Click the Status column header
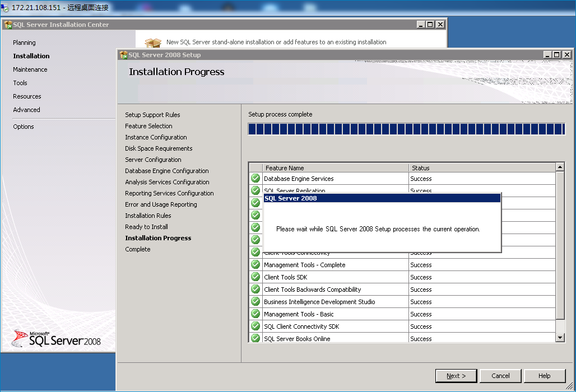The image size is (576, 392). point(482,168)
